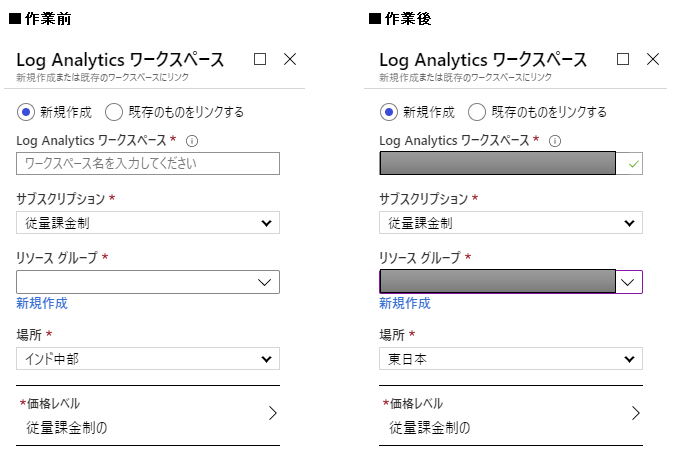Open 場所 dropdown showing インド中部
Screen dimensions: 678x474
pos(148,359)
